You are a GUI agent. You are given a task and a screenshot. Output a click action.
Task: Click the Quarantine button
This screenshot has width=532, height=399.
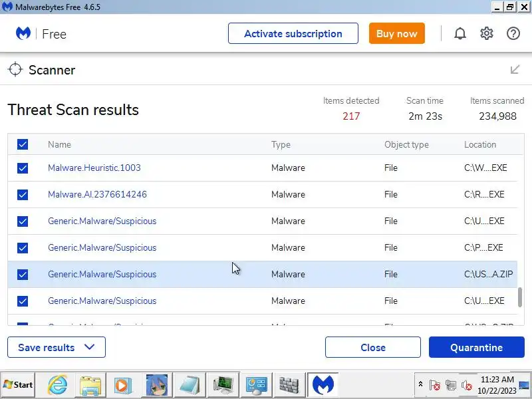(x=477, y=347)
